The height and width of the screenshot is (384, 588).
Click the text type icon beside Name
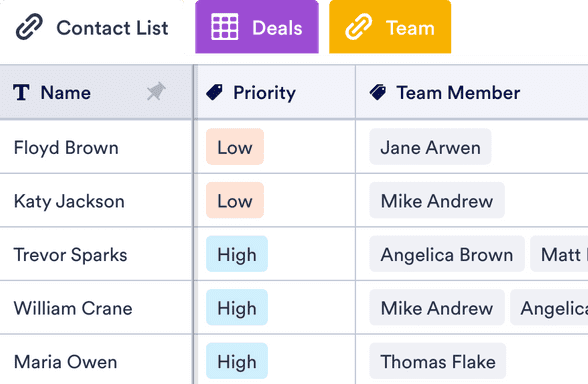tap(21, 92)
